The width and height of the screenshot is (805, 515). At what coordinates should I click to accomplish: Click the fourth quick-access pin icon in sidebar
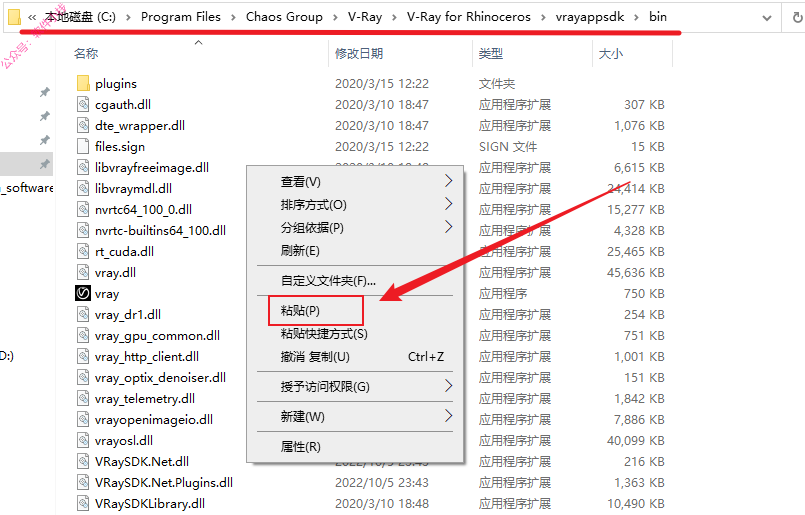point(45,164)
